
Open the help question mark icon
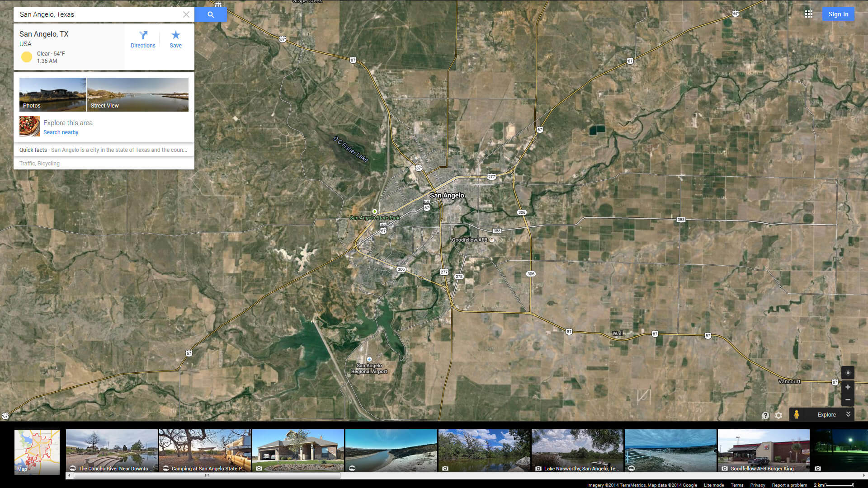pyautogui.click(x=765, y=415)
